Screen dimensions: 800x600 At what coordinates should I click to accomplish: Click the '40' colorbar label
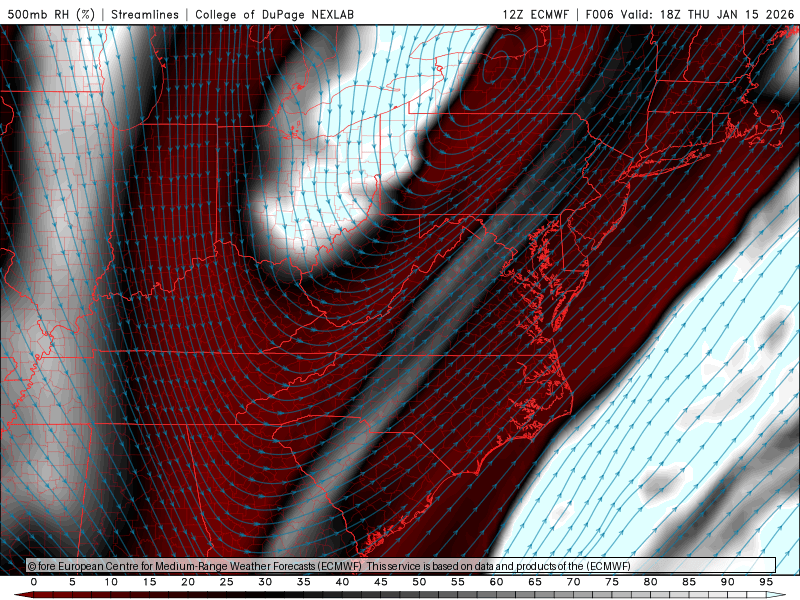click(342, 582)
